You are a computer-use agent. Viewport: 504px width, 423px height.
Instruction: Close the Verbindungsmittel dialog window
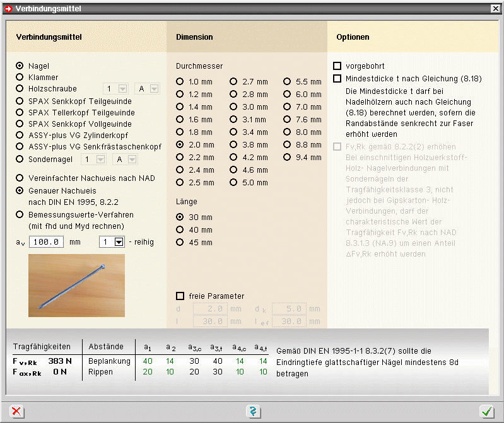click(495, 8)
